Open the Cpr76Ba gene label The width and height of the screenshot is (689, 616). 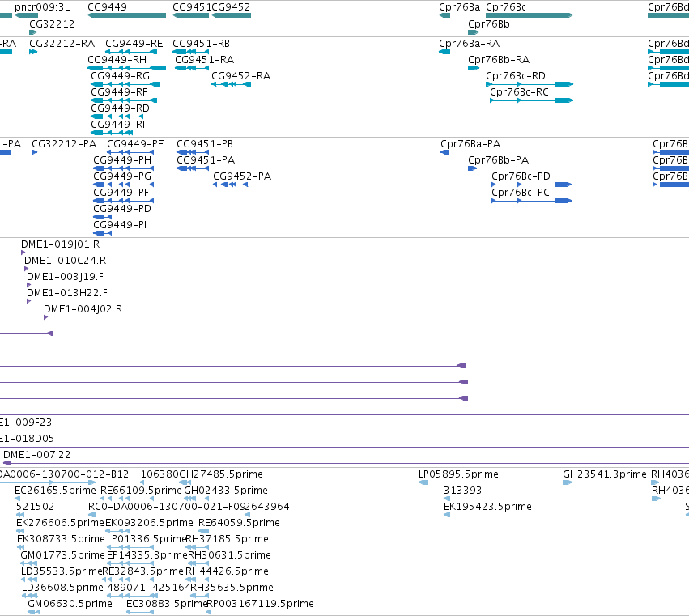[459, 7]
